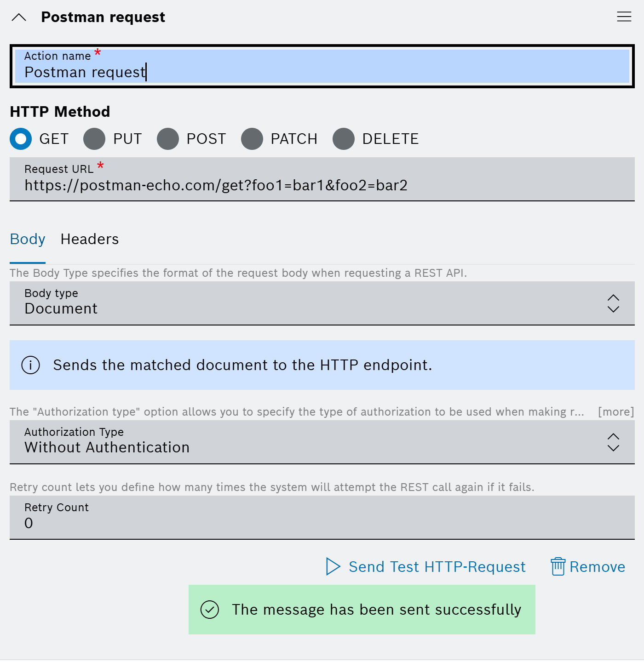Click the Request URL field
The image size is (644, 662).
[322, 179]
